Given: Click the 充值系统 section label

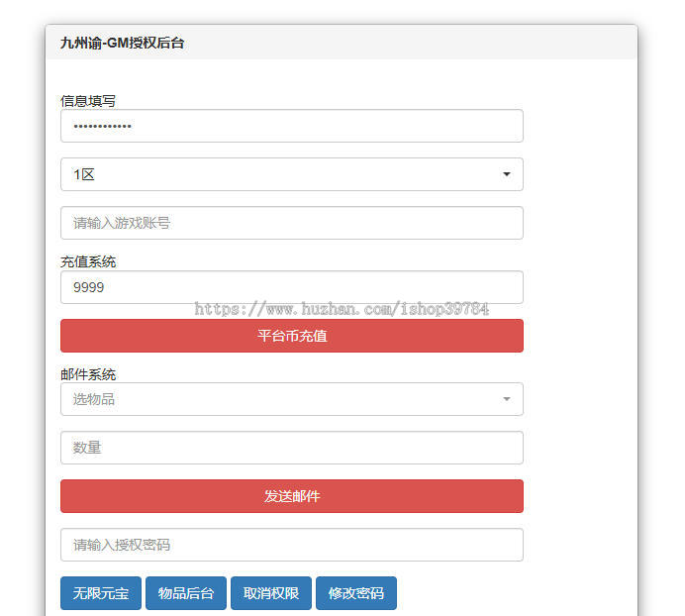Looking at the screenshot, I should pos(88,261).
